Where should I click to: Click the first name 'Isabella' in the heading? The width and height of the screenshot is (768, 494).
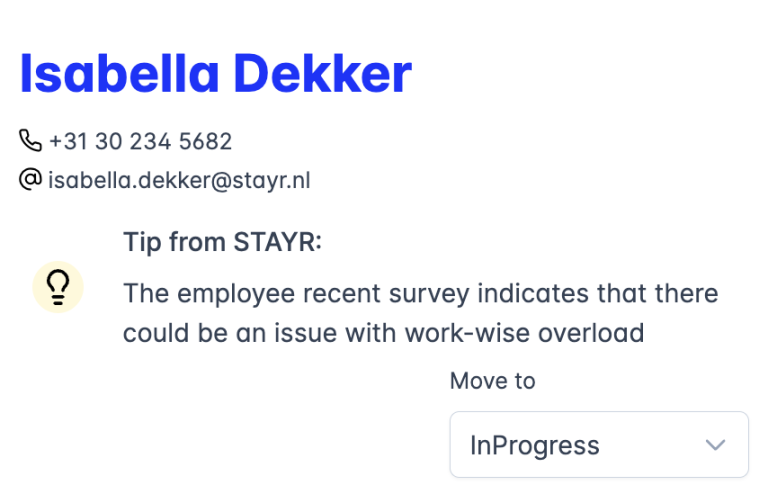[x=119, y=74]
